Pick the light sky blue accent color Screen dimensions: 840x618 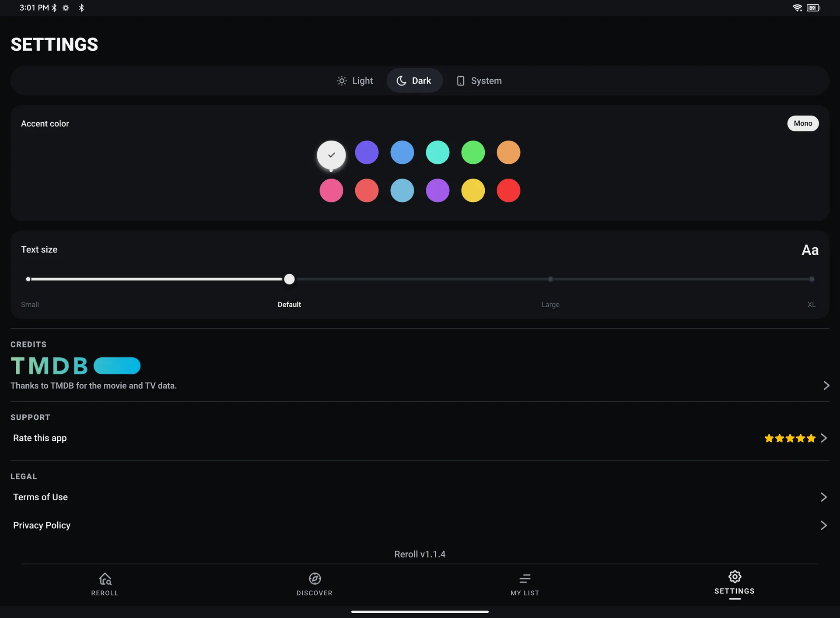point(402,190)
